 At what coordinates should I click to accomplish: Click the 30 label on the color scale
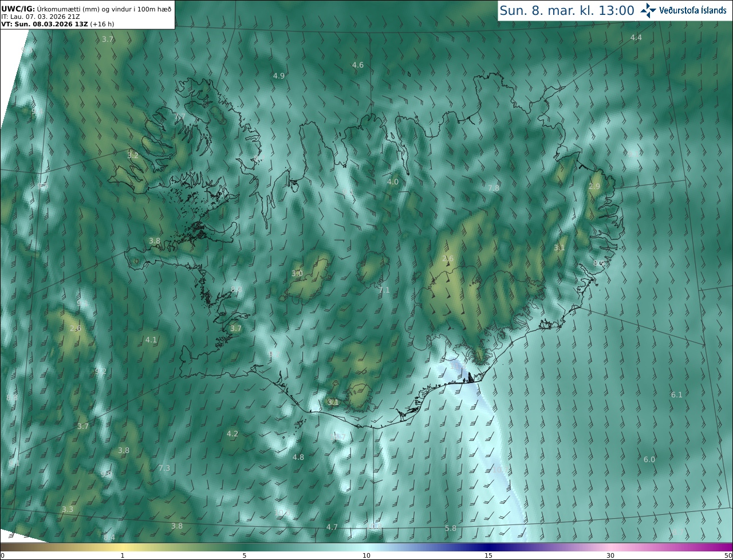pyautogui.click(x=610, y=555)
